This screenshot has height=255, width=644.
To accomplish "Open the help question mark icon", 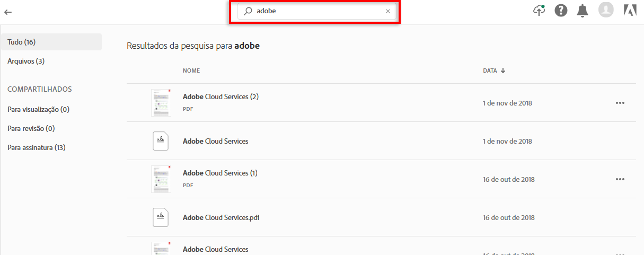I will (561, 11).
